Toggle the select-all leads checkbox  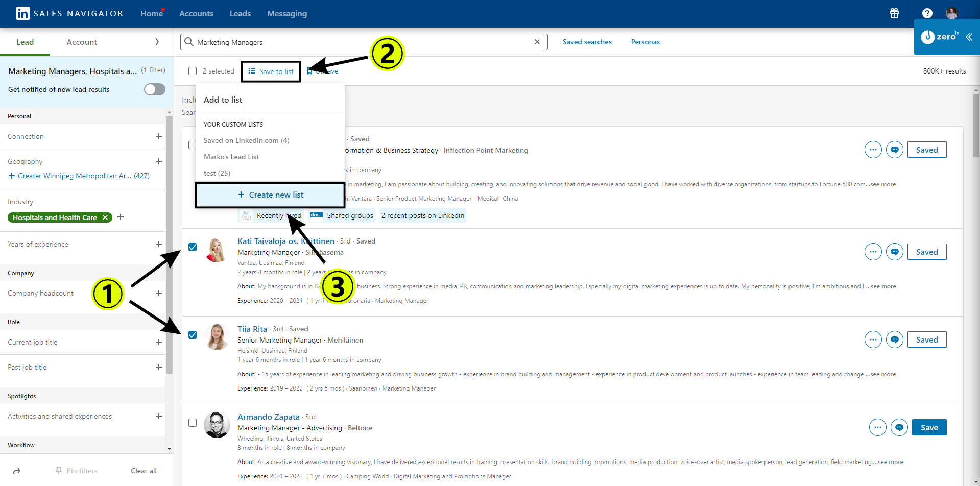pyautogui.click(x=193, y=71)
